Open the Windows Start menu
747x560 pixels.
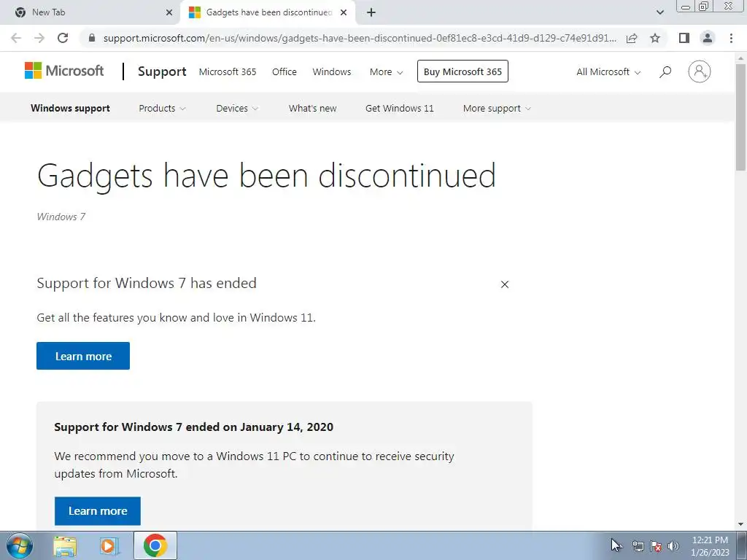pos(19,545)
